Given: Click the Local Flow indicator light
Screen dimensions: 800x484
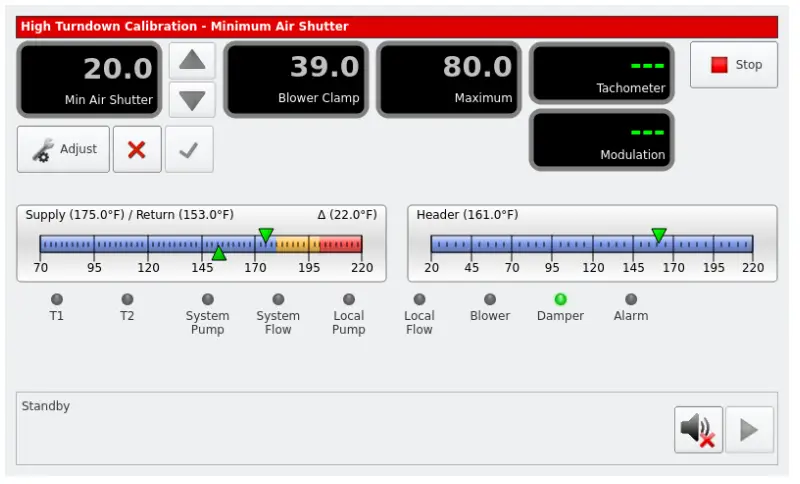Looking at the screenshot, I should click(419, 299).
